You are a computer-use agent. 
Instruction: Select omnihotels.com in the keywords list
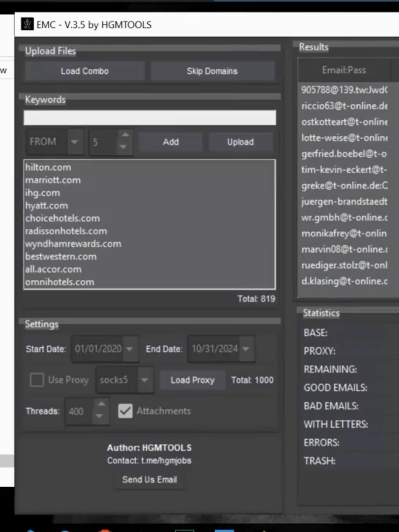[59, 282]
